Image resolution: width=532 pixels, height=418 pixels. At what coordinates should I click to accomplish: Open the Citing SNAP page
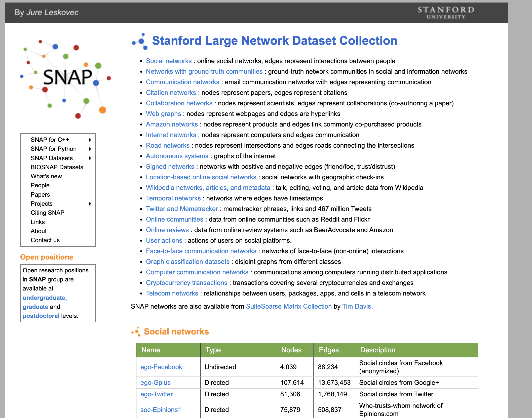[x=47, y=213]
